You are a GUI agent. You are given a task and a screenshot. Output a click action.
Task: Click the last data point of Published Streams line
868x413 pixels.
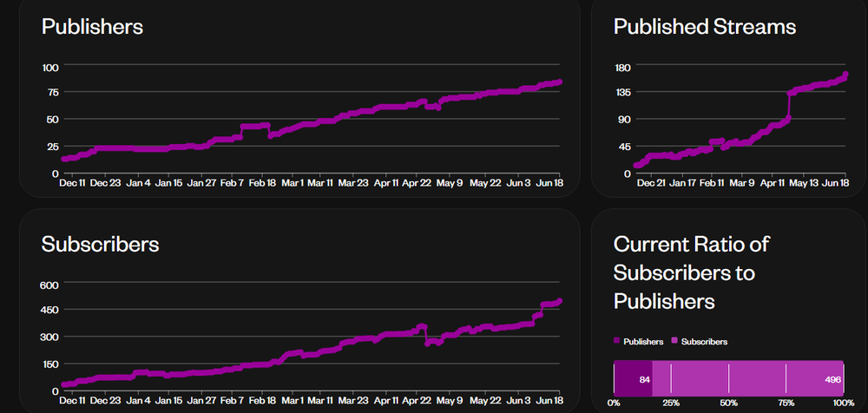coord(845,75)
